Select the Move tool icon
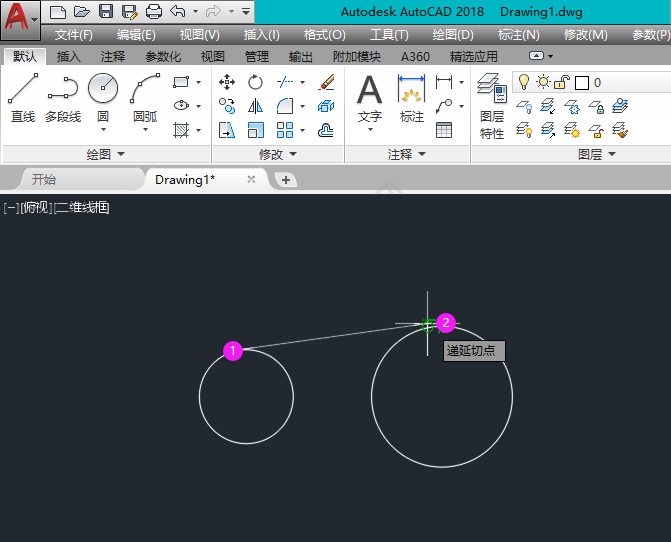The height and width of the screenshot is (542, 671). [x=227, y=82]
